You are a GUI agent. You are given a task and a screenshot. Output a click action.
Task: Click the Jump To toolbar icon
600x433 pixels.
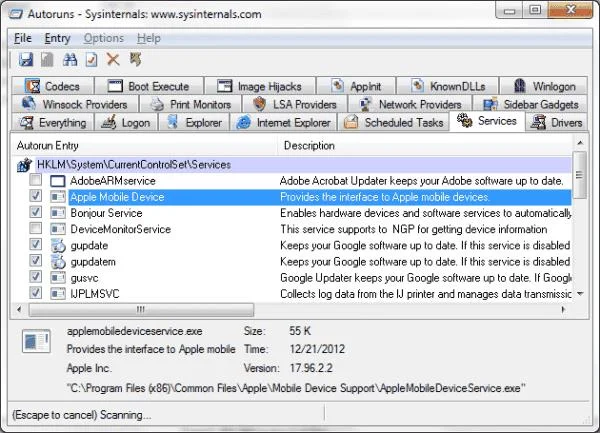point(135,59)
